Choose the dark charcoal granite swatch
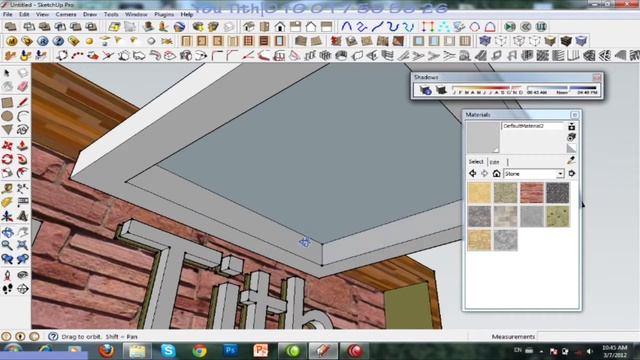The width and height of the screenshot is (640, 360). click(558, 193)
